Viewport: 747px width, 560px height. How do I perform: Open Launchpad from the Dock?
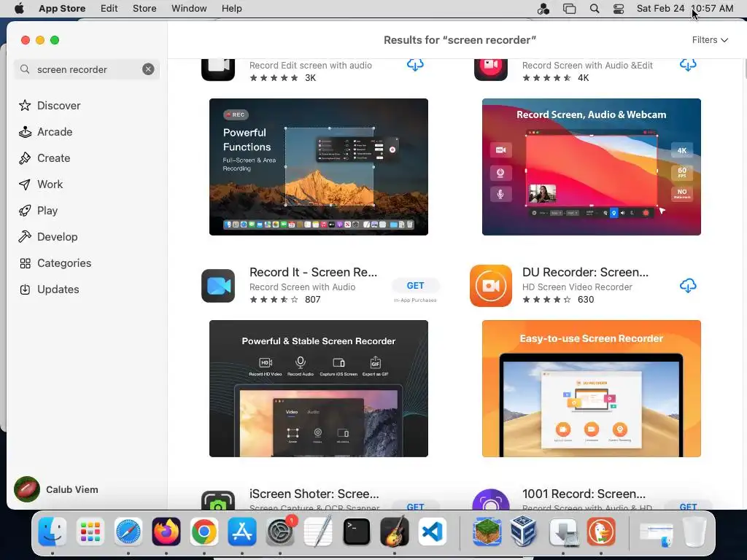90,532
